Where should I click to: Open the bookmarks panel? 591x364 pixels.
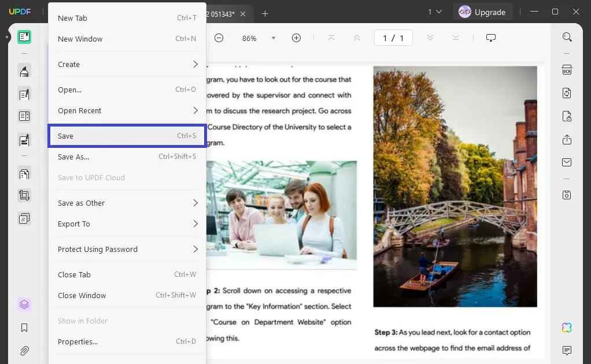[24, 327]
